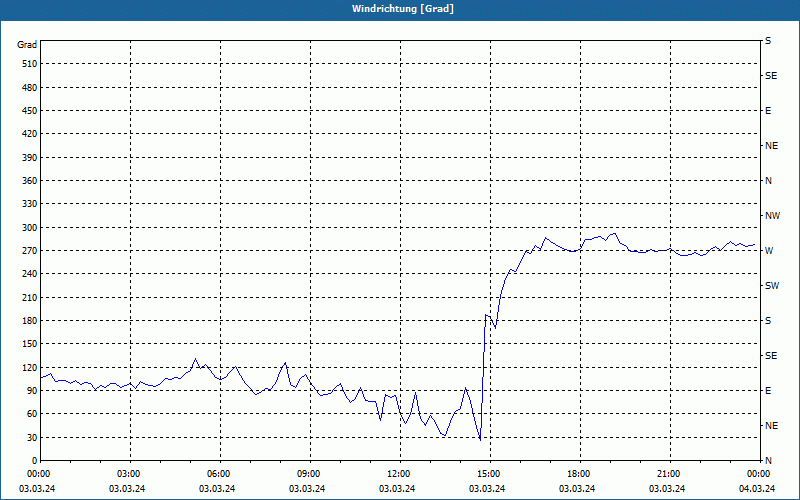Click the 210 degree axis label

coord(30,297)
